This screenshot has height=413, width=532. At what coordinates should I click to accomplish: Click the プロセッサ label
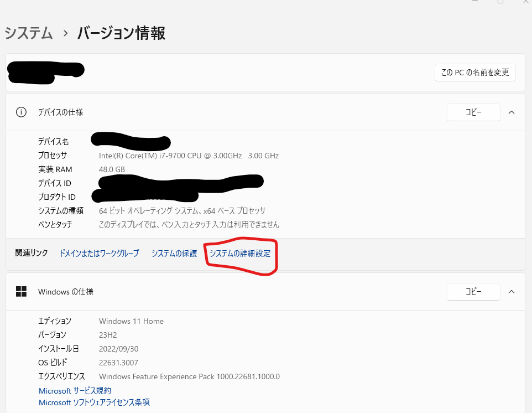tap(53, 155)
